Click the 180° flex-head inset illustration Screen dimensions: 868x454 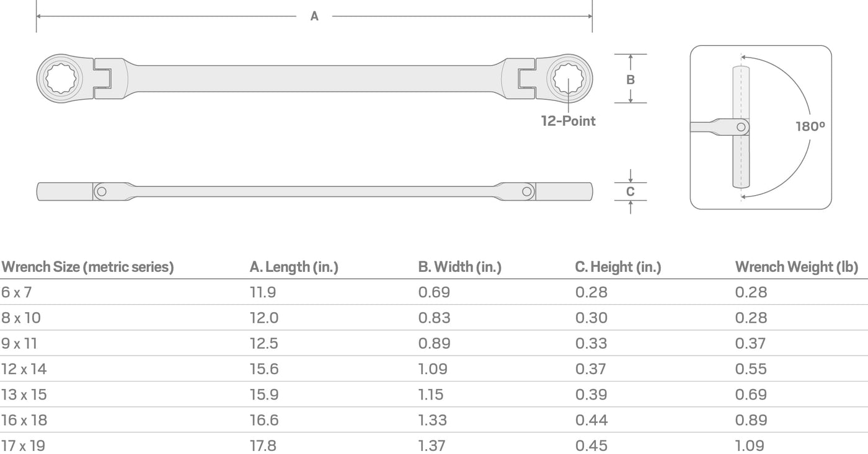(x=761, y=127)
